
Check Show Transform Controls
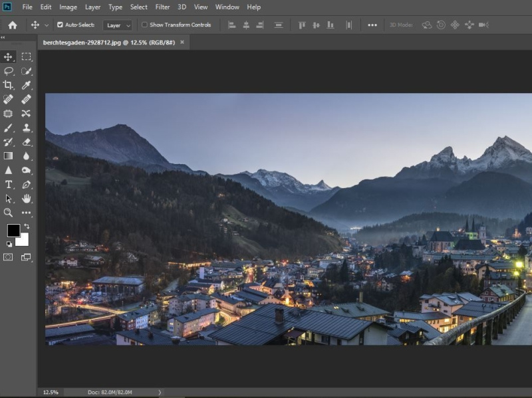pyautogui.click(x=144, y=25)
